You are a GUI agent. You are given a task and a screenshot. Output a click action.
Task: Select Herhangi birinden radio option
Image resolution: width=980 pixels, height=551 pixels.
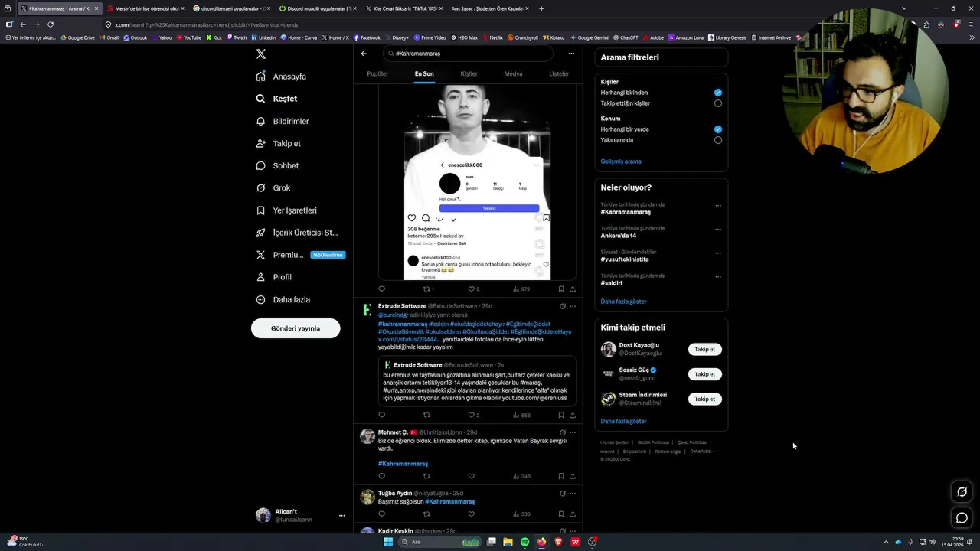[x=717, y=93]
